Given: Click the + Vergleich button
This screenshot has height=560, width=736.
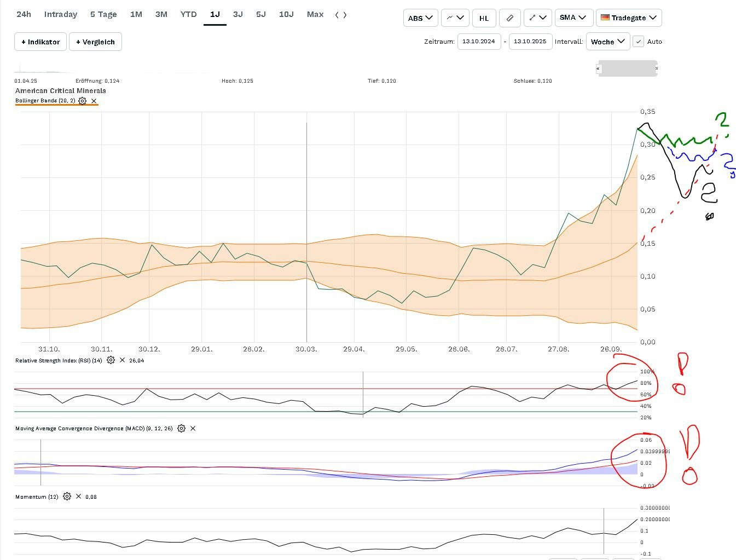Looking at the screenshot, I should (95, 42).
